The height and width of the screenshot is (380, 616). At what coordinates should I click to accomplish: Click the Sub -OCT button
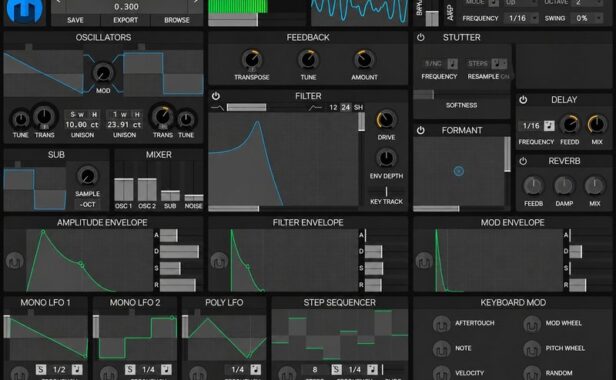coord(87,205)
